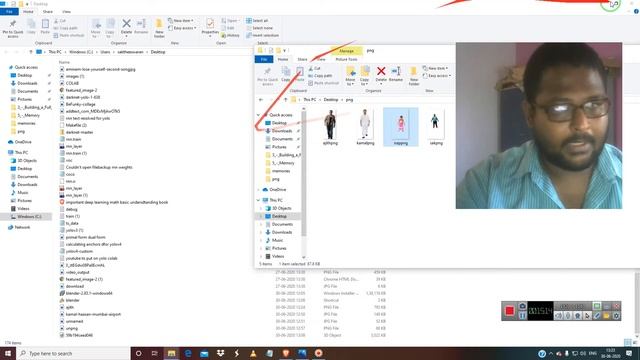Select pink figure thumbnail in png window

coord(401,127)
